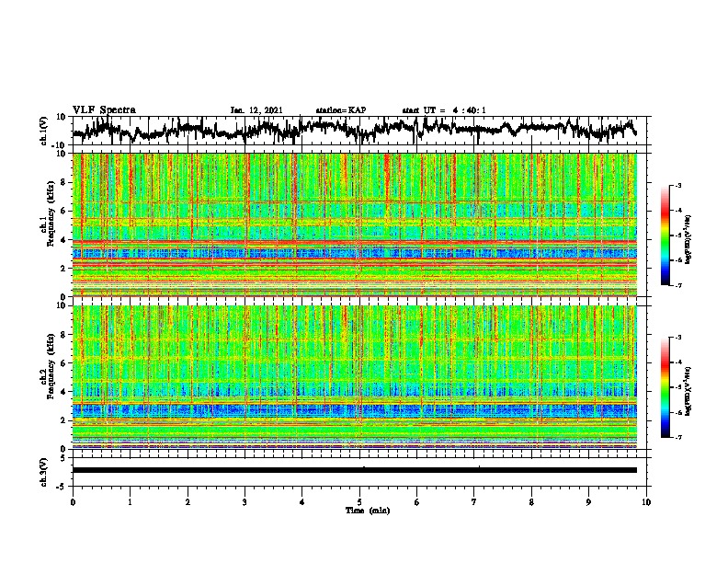
Task: Click time axis tick label "7"
Action: (474, 502)
